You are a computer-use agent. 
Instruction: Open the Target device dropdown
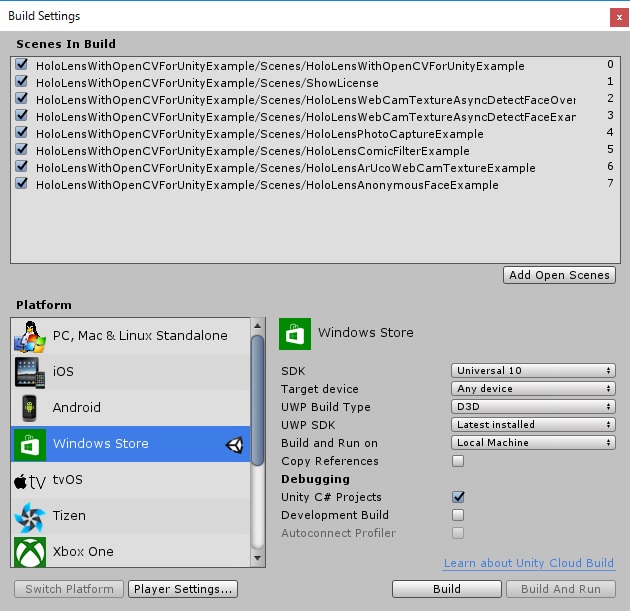pyautogui.click(x=533, y=388)
